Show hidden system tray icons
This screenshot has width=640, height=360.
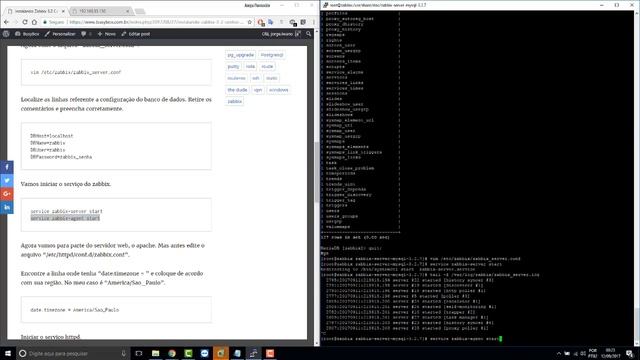coord(558,353)
